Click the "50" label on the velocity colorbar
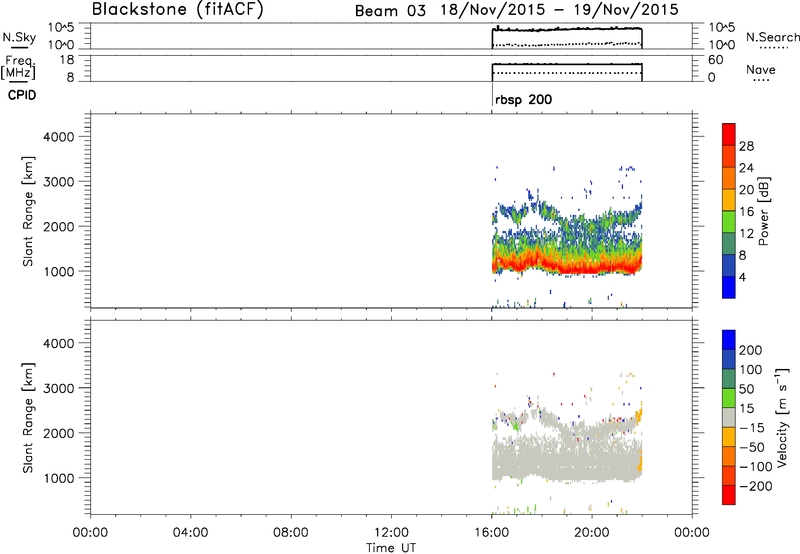The height and width of the screenshot is (554, 800). tap(746, 389)
